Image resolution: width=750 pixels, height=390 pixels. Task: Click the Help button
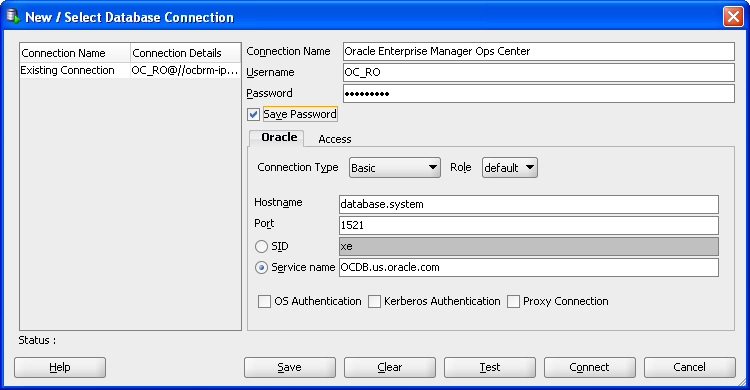[x=60, y=368]
